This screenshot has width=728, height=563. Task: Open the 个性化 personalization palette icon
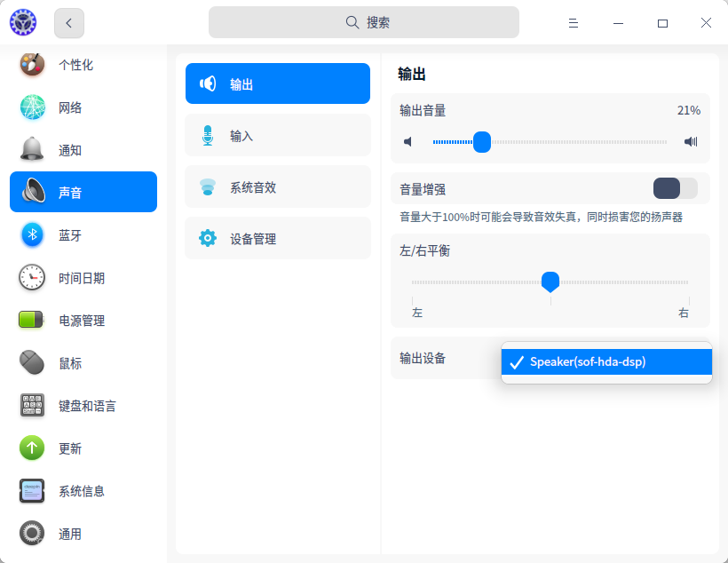[x=32, y=64]
